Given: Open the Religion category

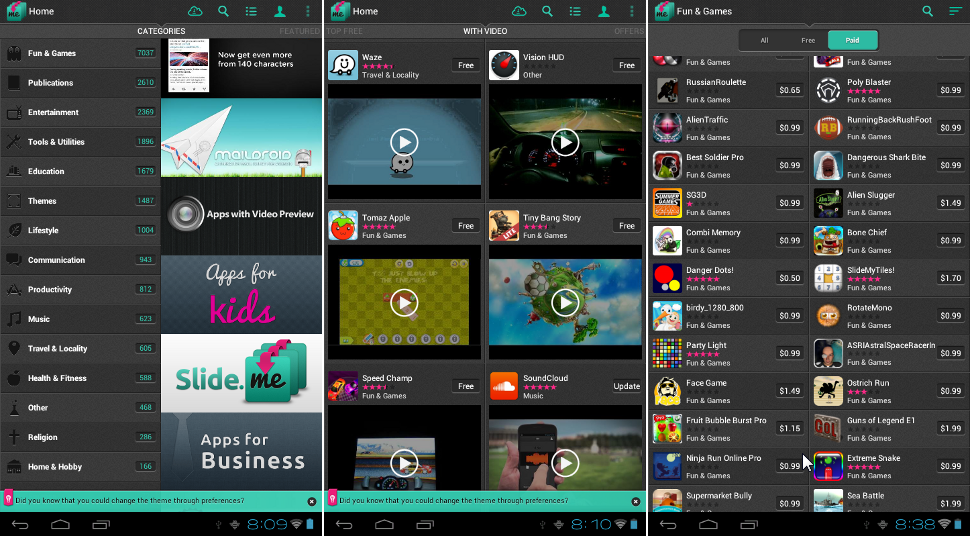Looking at the screenshot, I should tap(80, 437).
